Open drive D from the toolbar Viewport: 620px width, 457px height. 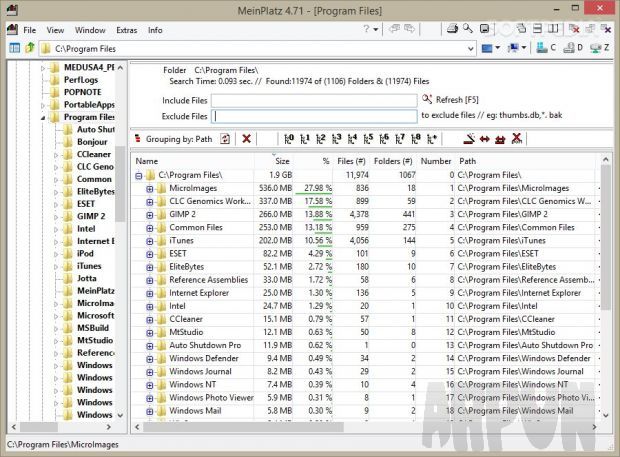point(573,48)
